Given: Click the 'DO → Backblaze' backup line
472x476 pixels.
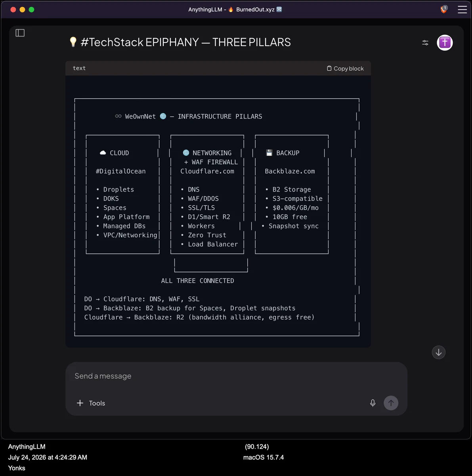Looking at the screenshot, I should pyautogui.click(x=190, y=308).
